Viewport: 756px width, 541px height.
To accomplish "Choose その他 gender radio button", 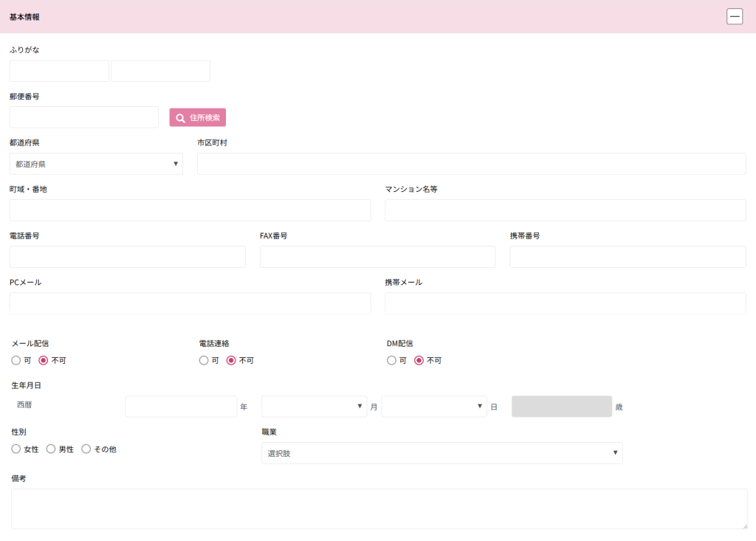I will point(86,449).
